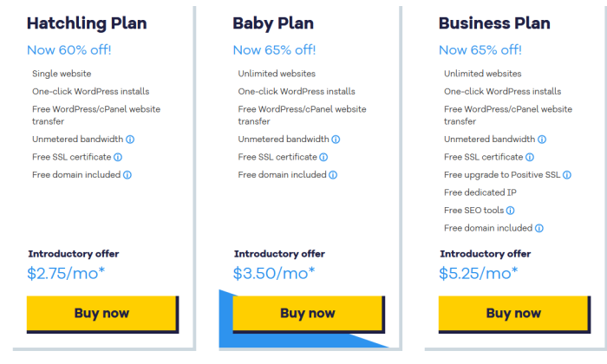Screen dimensions: 607x364
Task: Show info for Baby Plan Free SSL certificate
Action: point(323,157)
